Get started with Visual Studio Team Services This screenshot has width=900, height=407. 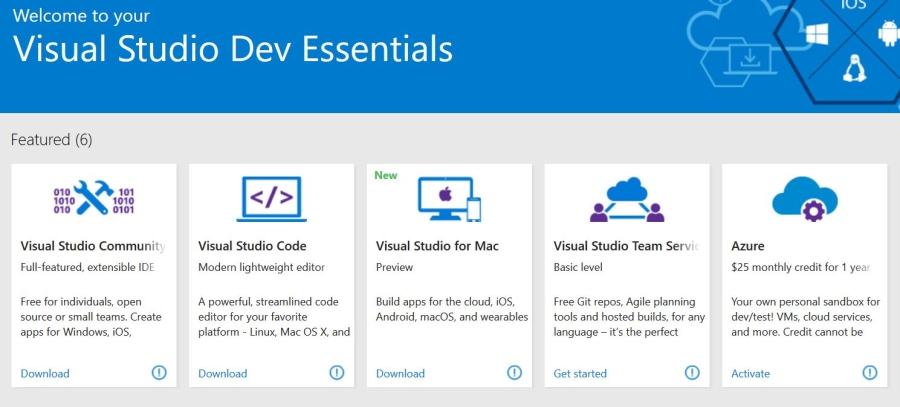[580, 373]
